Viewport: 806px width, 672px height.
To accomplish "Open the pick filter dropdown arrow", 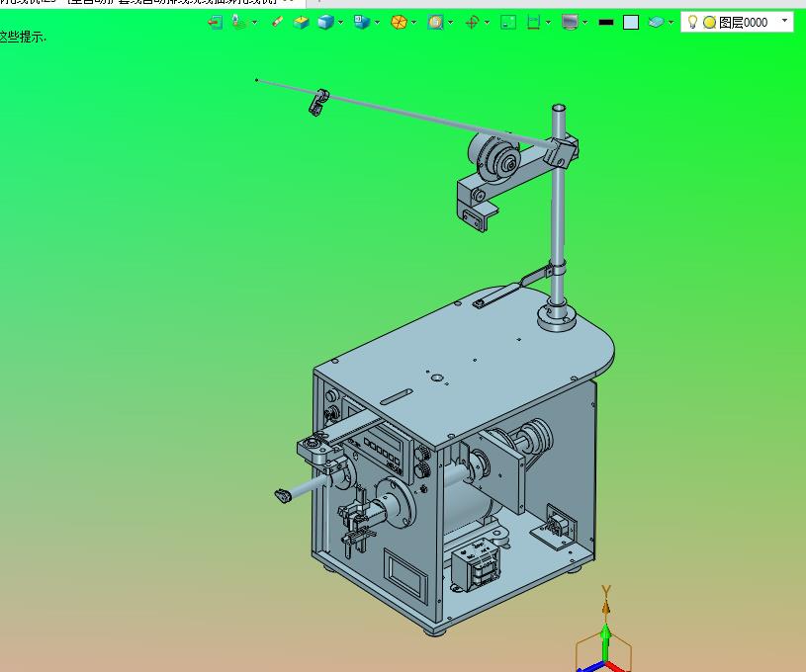I will tap(254, 23).
